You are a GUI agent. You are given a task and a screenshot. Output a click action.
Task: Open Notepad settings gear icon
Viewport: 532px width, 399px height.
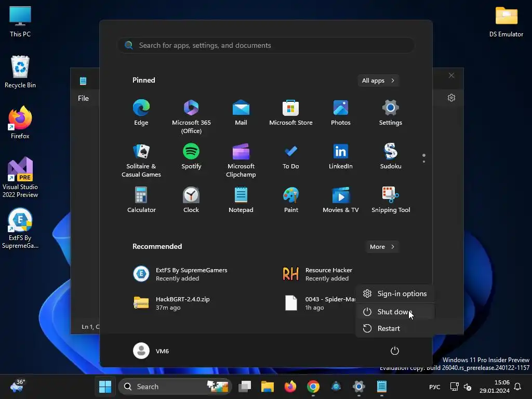tap(451, 98)
